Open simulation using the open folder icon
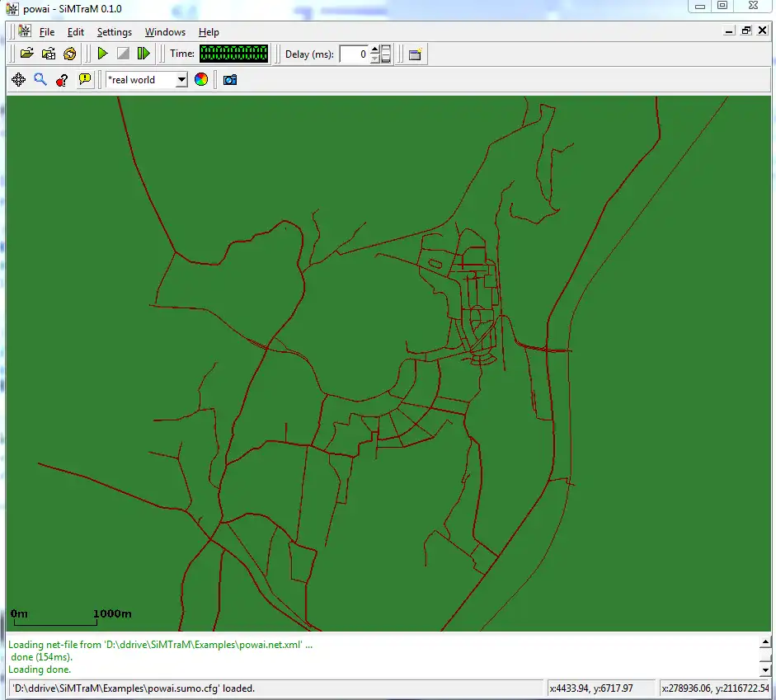The image size is (776, 700). (x=26, y=54)
